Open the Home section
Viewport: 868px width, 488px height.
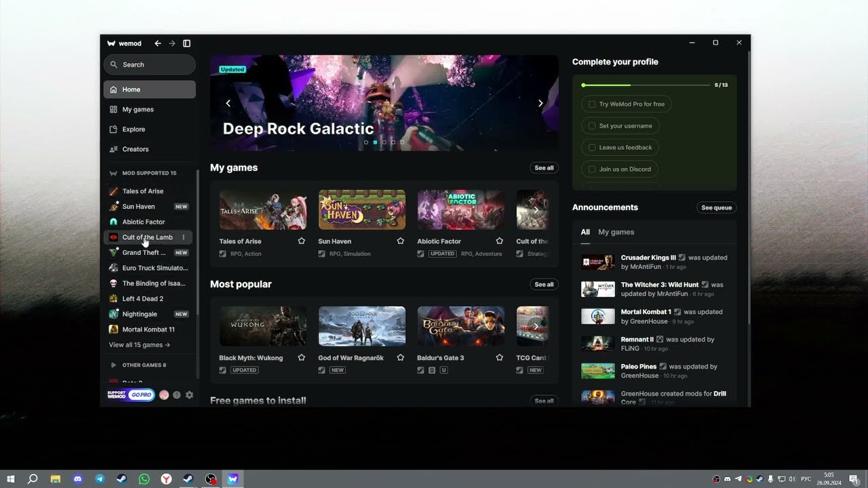click(149, 89)
